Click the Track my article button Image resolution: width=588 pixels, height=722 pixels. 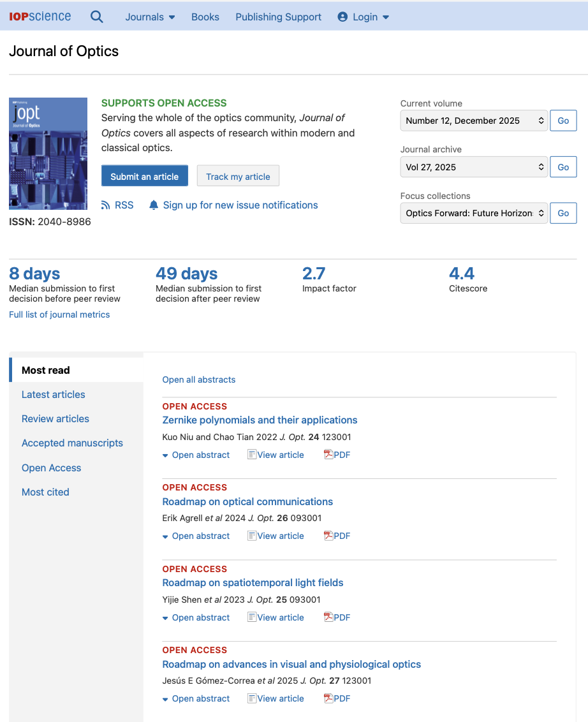(238, 177)
